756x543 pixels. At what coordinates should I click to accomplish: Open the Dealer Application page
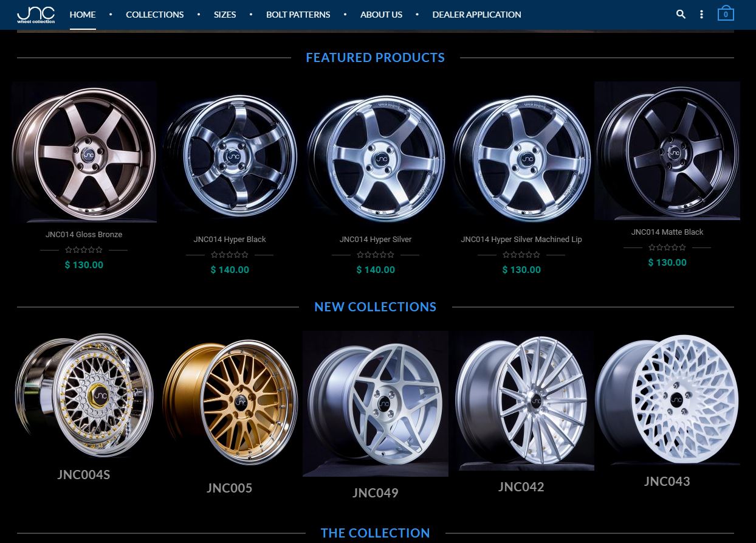[x=476, y=14]
